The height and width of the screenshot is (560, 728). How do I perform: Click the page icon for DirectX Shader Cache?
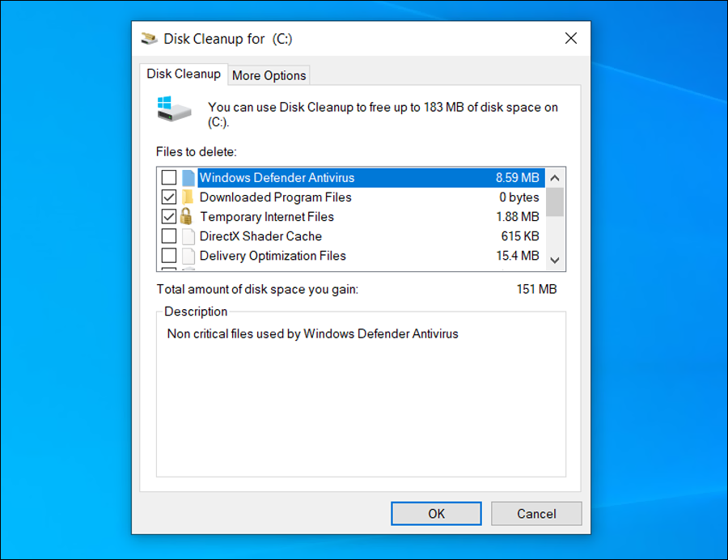(x=188, y=236)
